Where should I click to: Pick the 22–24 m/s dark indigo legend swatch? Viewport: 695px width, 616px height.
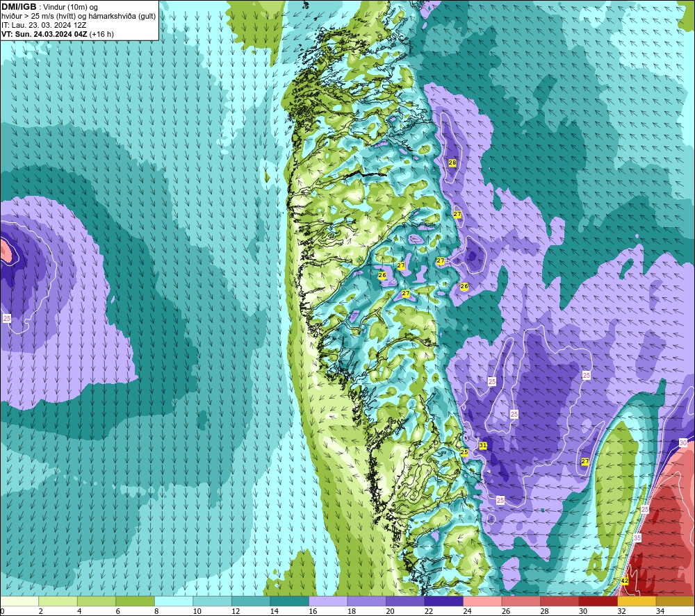click(x=443, y=601)
